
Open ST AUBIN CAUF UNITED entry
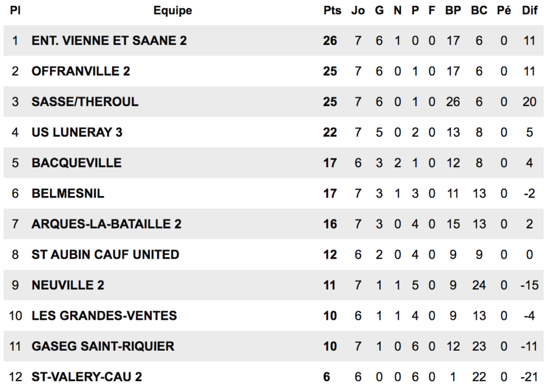[x=105, y=254]
